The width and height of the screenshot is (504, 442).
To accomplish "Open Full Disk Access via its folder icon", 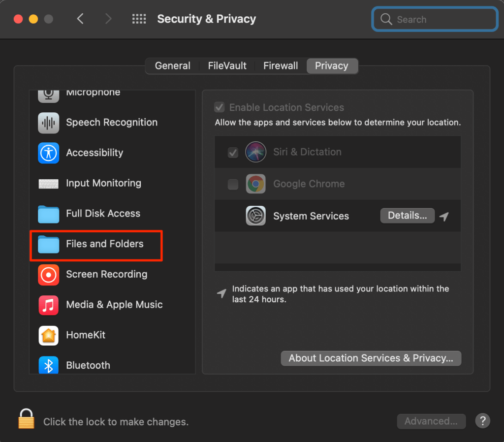I will tap(48, 214).
